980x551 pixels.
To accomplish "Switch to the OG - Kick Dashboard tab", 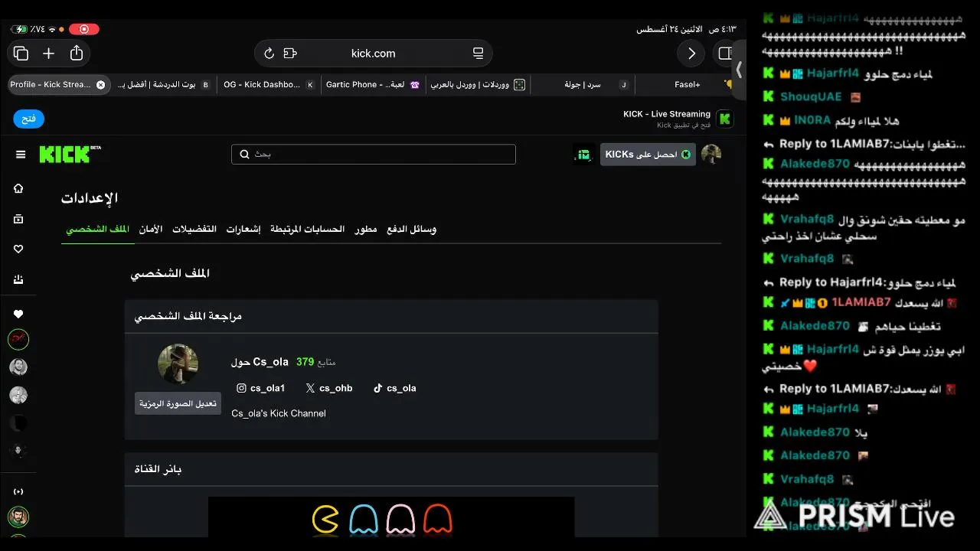I will (268, 85).
